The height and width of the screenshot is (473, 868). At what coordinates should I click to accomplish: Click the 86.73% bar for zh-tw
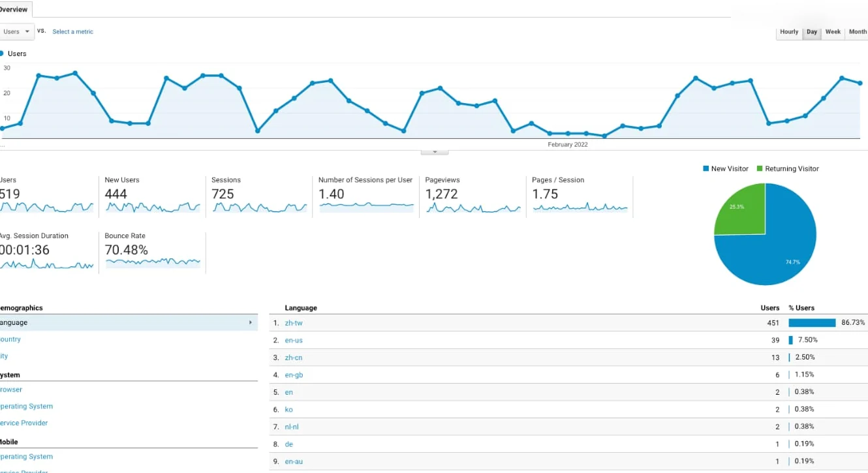point(812,322)
